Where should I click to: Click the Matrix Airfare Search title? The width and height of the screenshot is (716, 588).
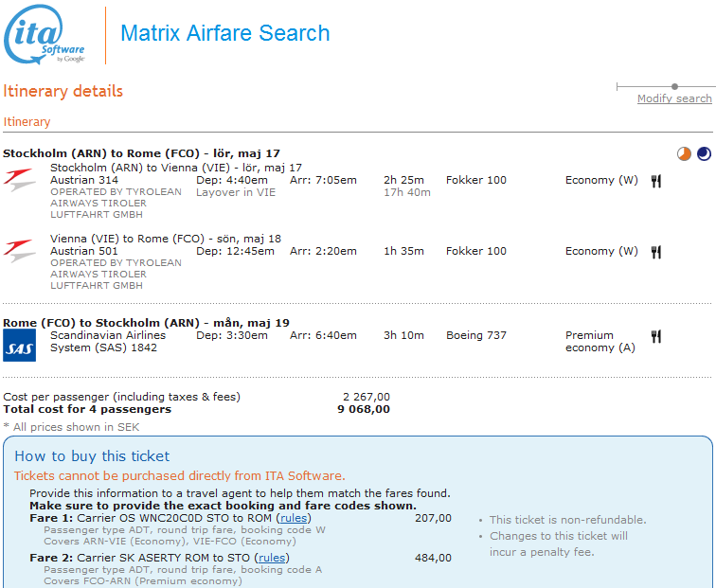(225, 33)
